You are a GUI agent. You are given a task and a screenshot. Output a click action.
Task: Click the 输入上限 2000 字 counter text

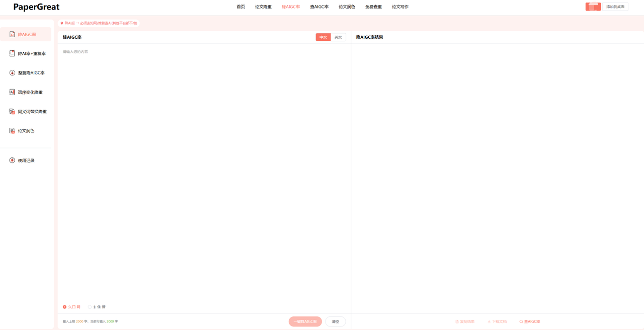pos(75,321)
